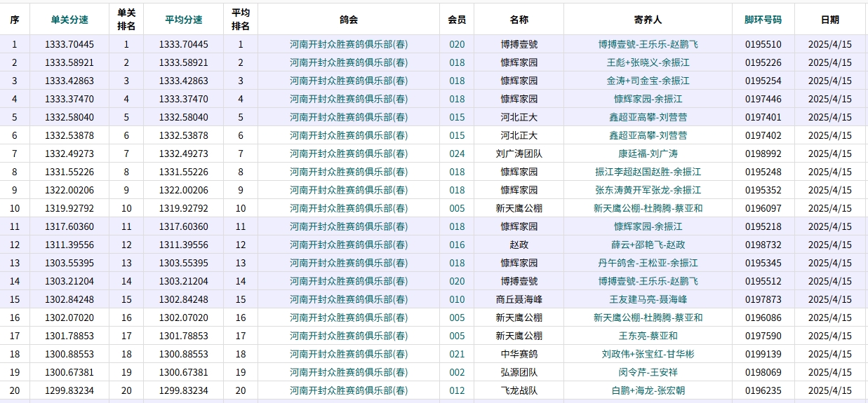Open 博搏壹號-王乐乐-赵鹏飞 link in row 14

(648, 281)
